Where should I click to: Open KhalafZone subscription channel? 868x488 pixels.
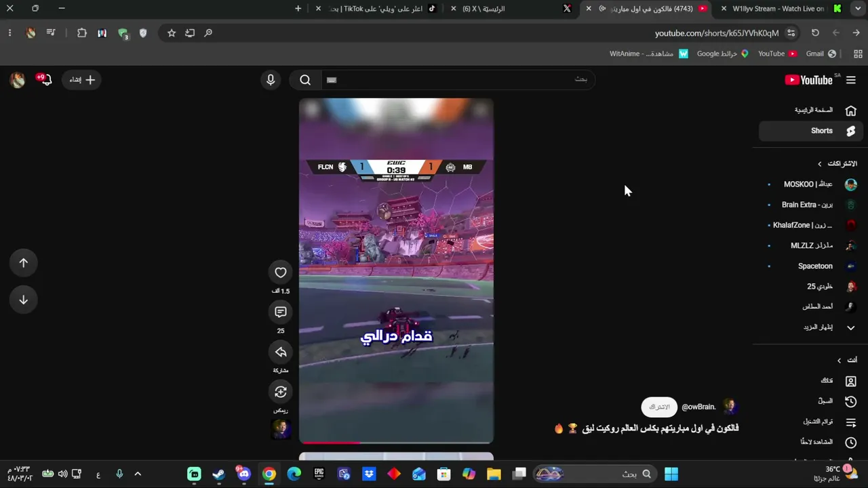[812, 225]
